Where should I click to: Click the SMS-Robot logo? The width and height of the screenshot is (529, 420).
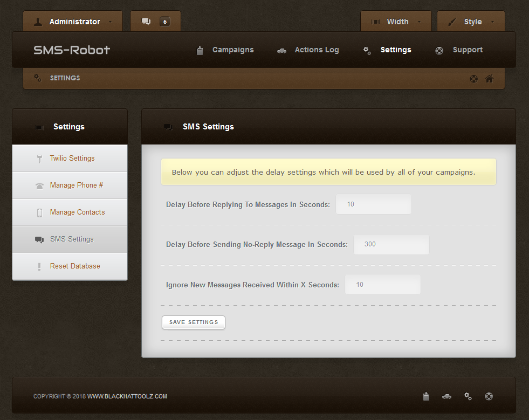coord(72,50)
